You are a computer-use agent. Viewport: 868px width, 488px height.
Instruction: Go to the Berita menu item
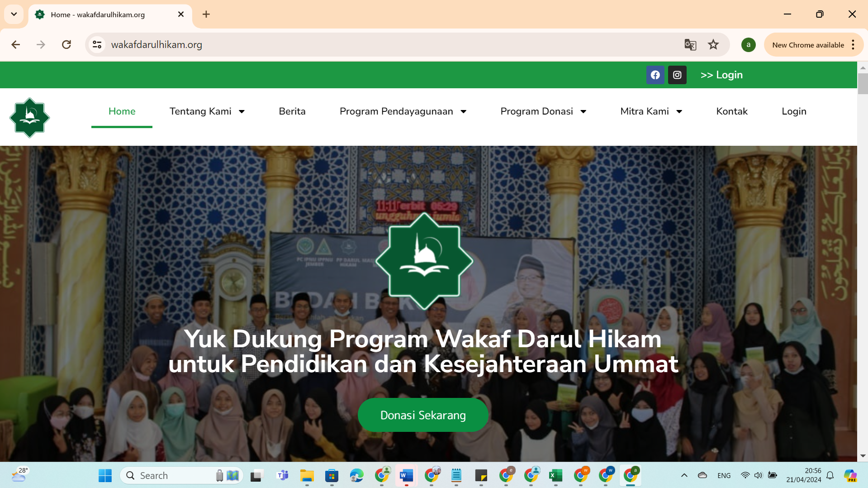[x=292, y=111]
